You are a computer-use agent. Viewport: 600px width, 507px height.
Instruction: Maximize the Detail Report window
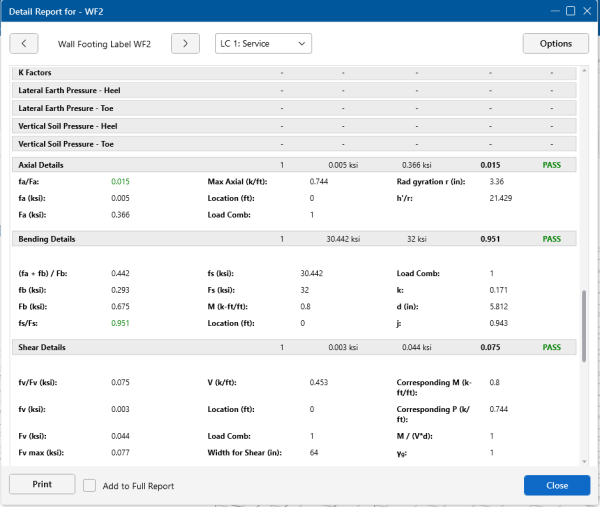tap(570, 11)
